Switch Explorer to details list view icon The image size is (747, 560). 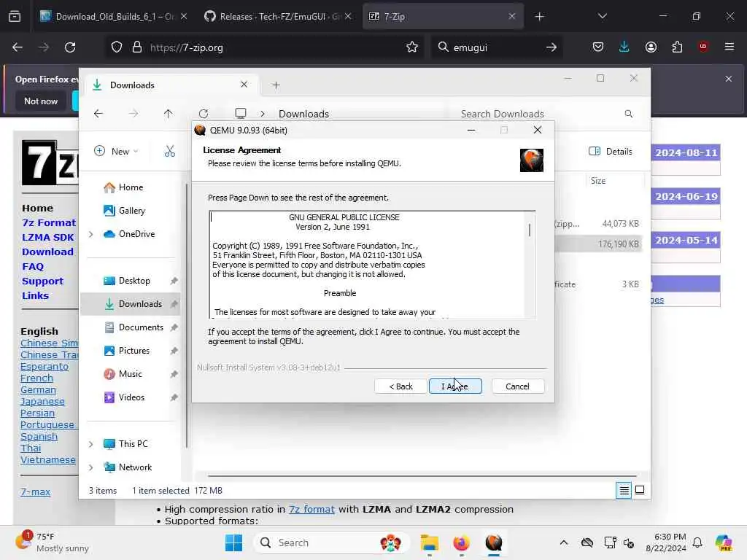pos(624,490)
